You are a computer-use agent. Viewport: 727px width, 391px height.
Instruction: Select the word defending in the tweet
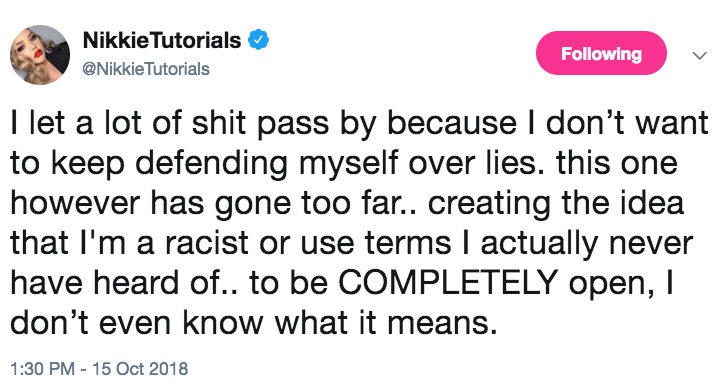[x=212, y=163]
